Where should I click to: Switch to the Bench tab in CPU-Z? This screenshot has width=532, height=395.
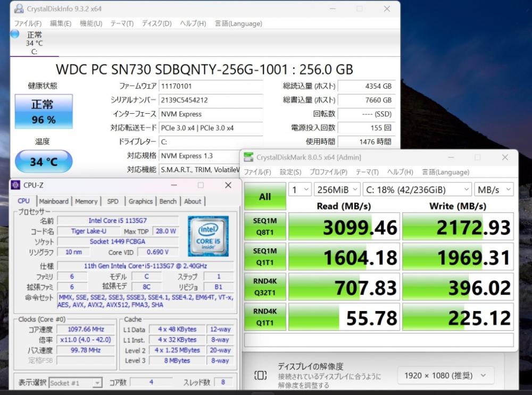pyautogui.click(x=168, y=201)
